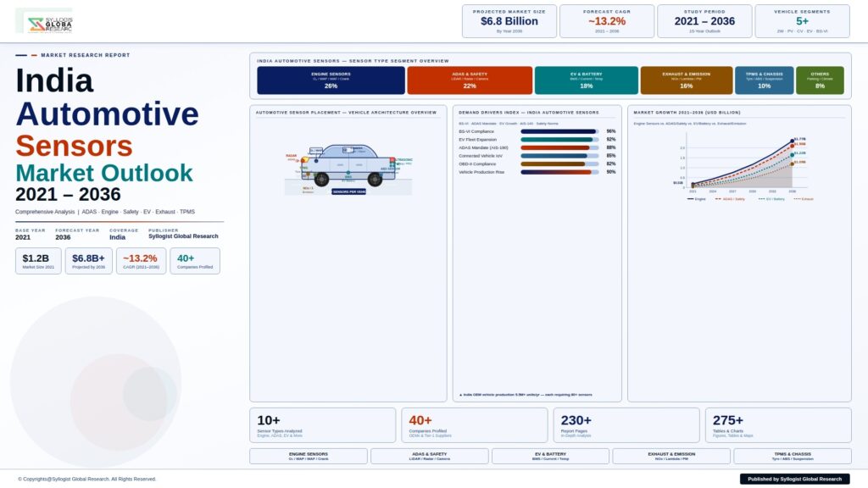868x488 pixels.
Task: Click the Sensors Per Vehicle label under car
Action: point(348,192)
